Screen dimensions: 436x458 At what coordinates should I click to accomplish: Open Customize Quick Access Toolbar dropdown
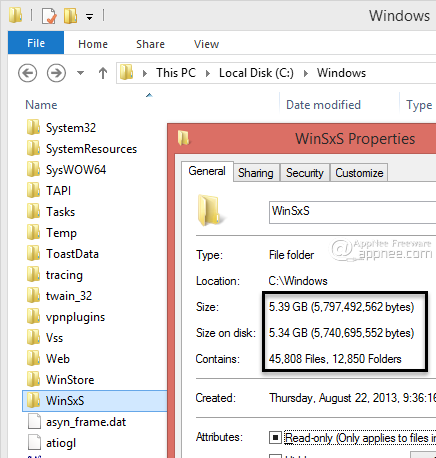(x=89, y=16)
